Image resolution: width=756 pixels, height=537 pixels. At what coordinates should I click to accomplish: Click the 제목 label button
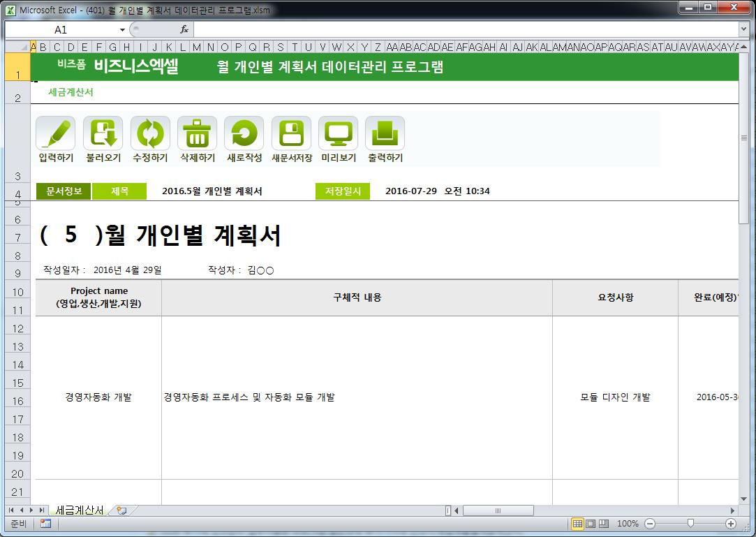pos(119,191)
